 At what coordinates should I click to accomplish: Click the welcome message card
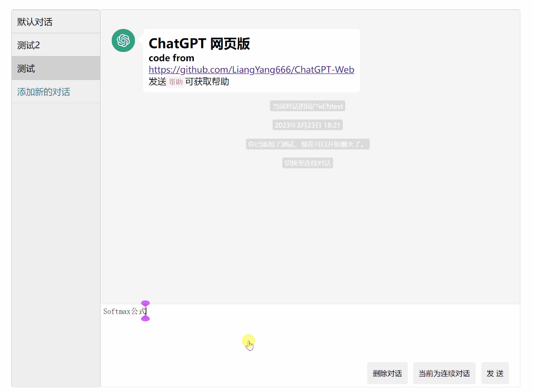251,61
